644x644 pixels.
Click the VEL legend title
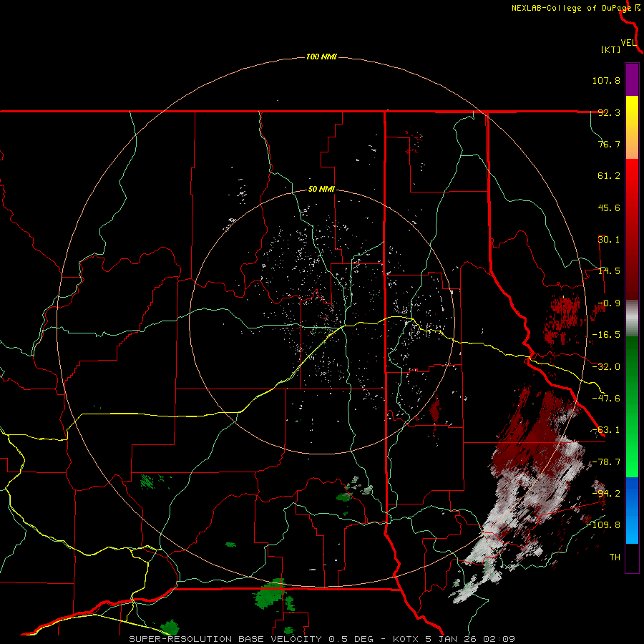tap(629, 42)
